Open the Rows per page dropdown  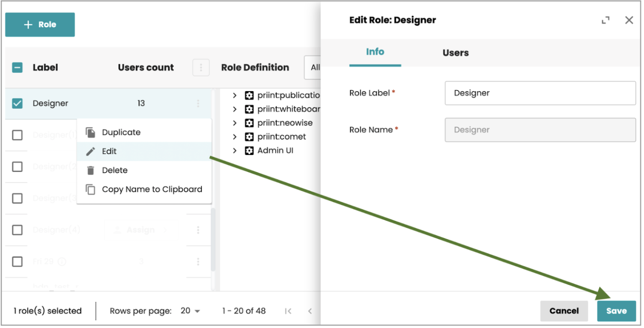191,311
